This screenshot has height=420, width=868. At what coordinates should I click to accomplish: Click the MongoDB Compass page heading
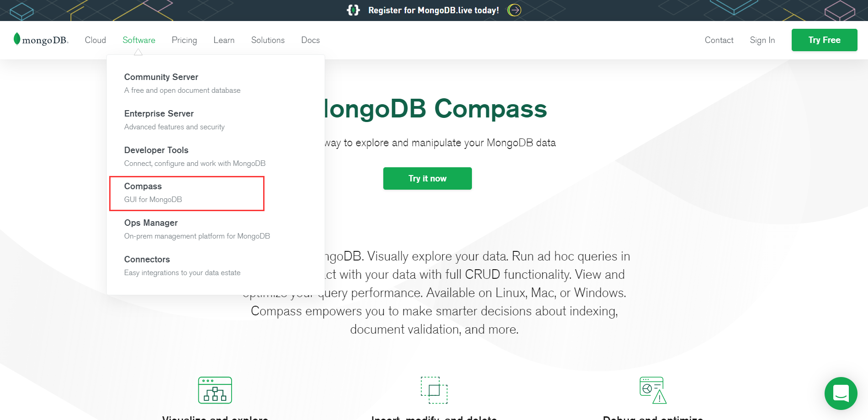pyautogui.click(x=436, y=109)
